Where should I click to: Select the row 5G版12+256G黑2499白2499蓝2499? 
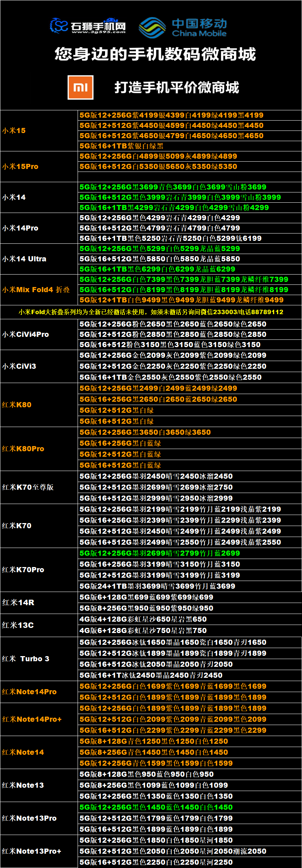190,388
